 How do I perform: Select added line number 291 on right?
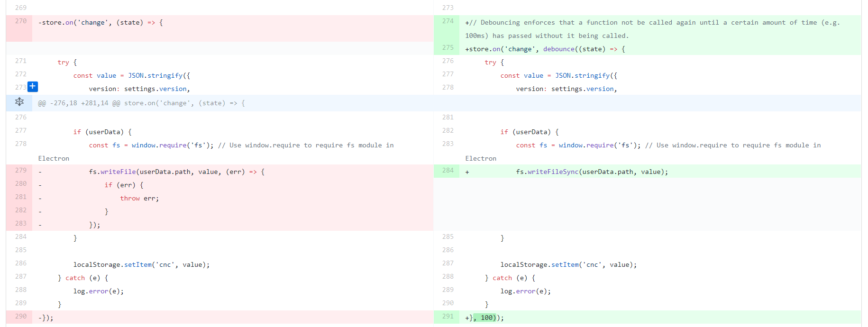448,317
